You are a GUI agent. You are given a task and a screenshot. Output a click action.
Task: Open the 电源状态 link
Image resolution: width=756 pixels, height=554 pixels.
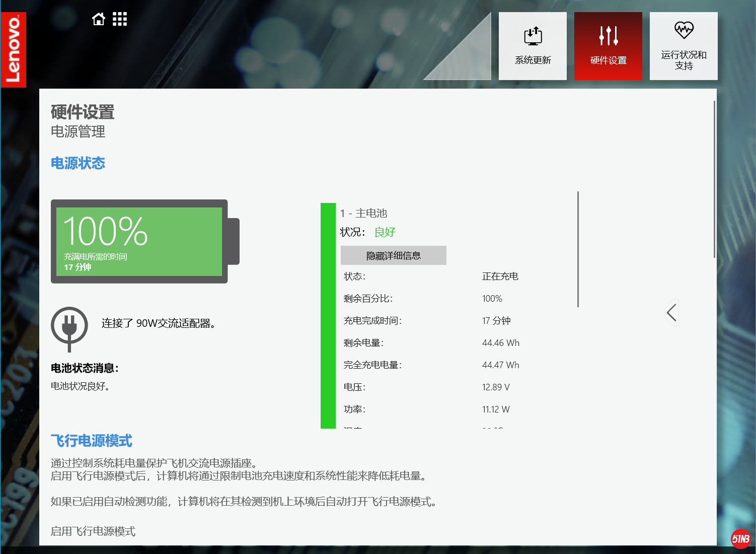coord(78,163)
